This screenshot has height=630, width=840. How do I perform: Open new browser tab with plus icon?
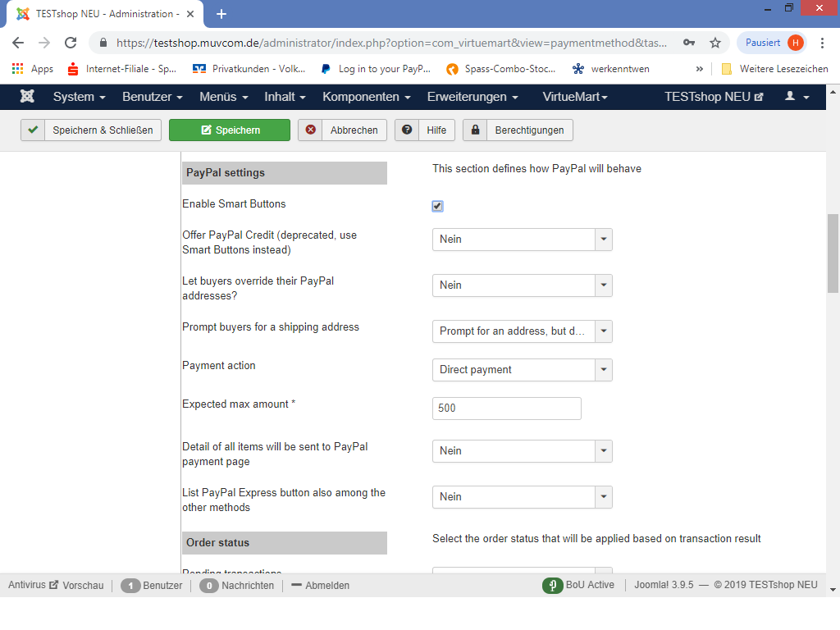click(x=221, y=14)
